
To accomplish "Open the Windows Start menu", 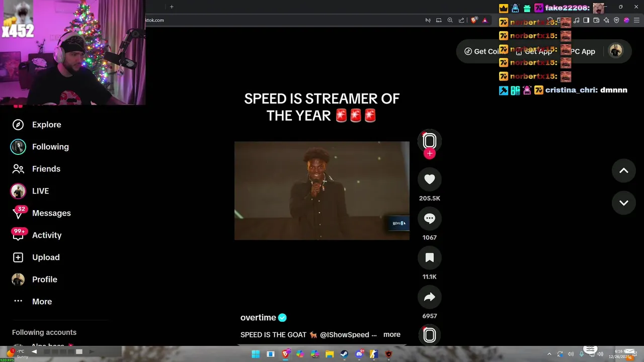I will (x=256, y=354).
